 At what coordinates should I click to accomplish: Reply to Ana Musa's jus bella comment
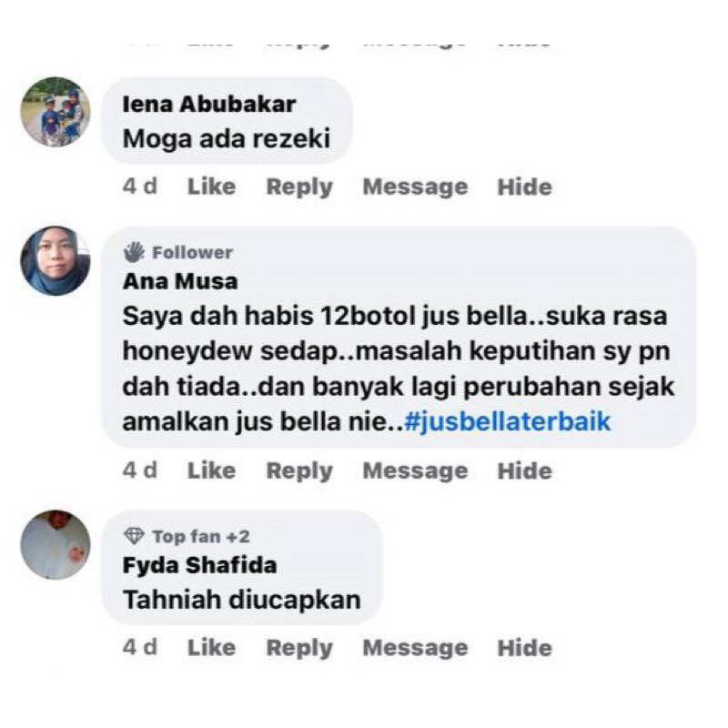(x=299, y=470)
